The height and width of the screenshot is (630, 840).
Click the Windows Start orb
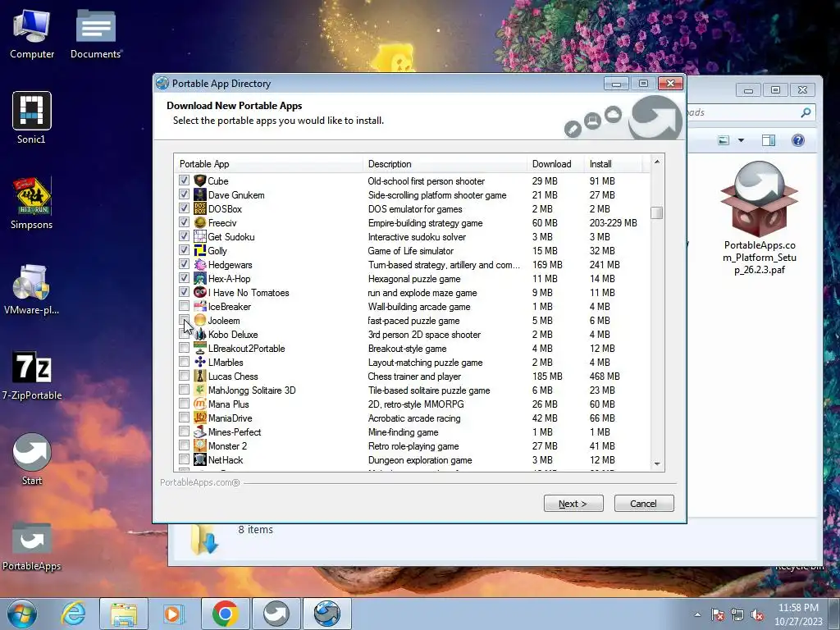click(x=22, y=614)
